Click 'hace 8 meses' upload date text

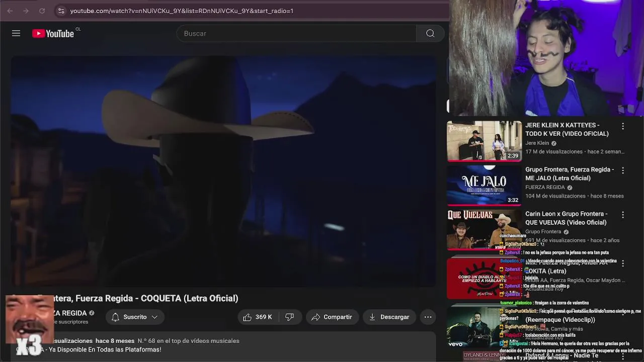[115, 341]
